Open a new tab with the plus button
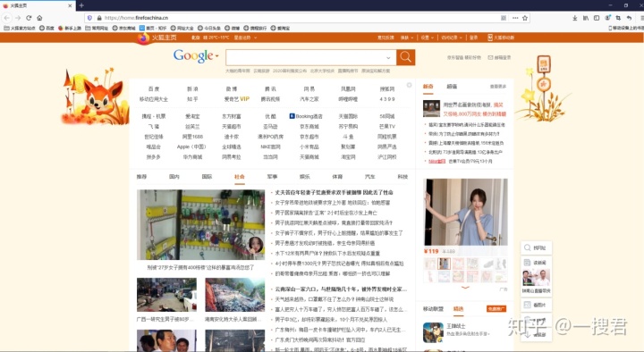Image resolution: width=644 pixels, height=352 pixels. click(81, 5)
